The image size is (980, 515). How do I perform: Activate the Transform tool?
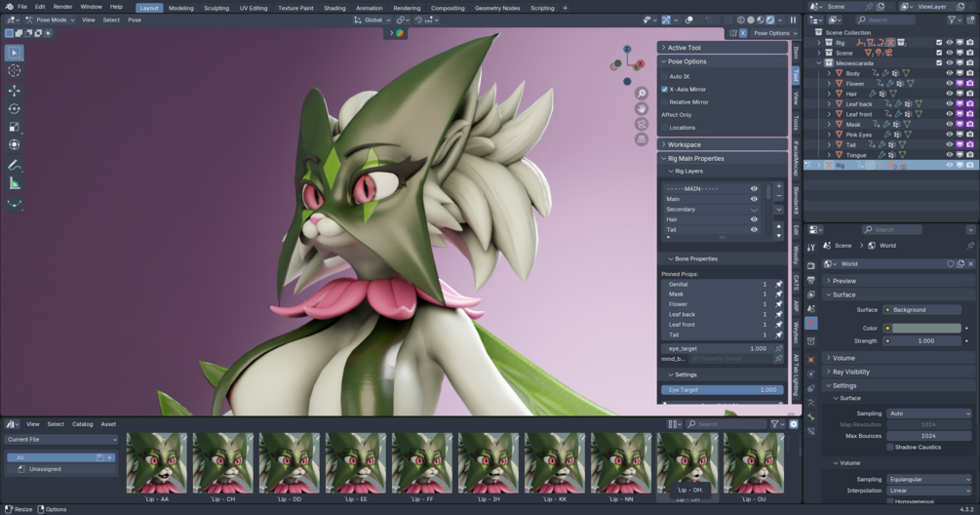coord(14,145)
